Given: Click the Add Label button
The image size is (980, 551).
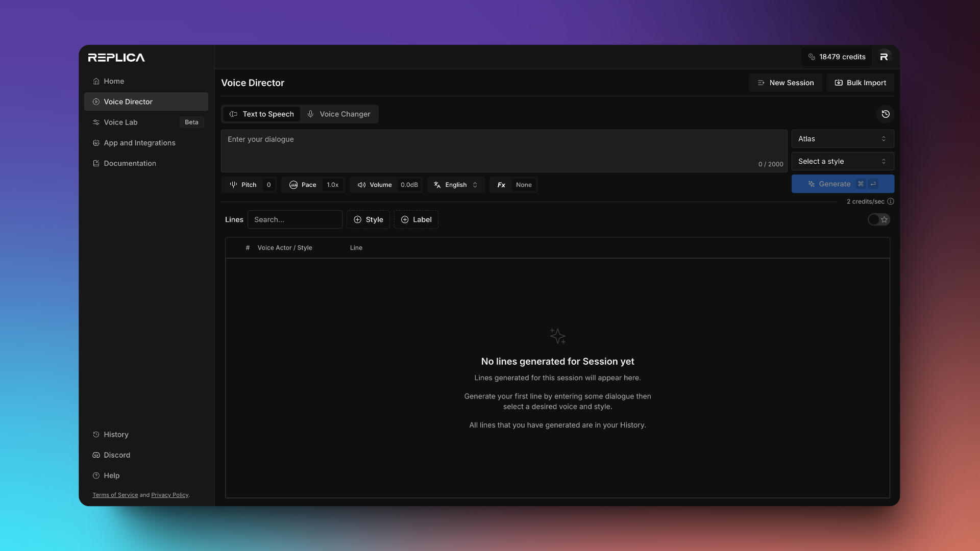Looking at the screenshot, I should (416, 219).
